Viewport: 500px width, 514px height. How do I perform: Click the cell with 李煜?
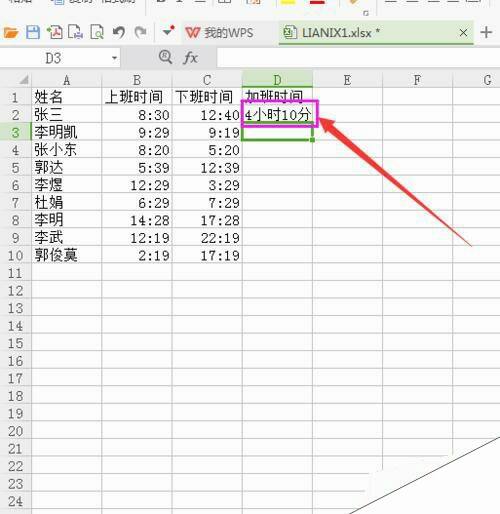[66, 185]
